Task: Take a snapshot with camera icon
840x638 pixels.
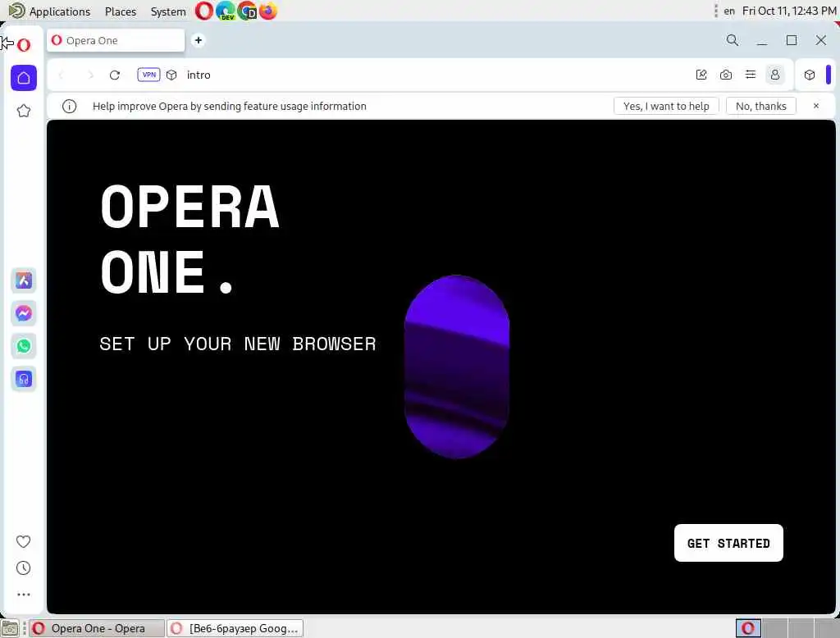Action: pos(726,75)
